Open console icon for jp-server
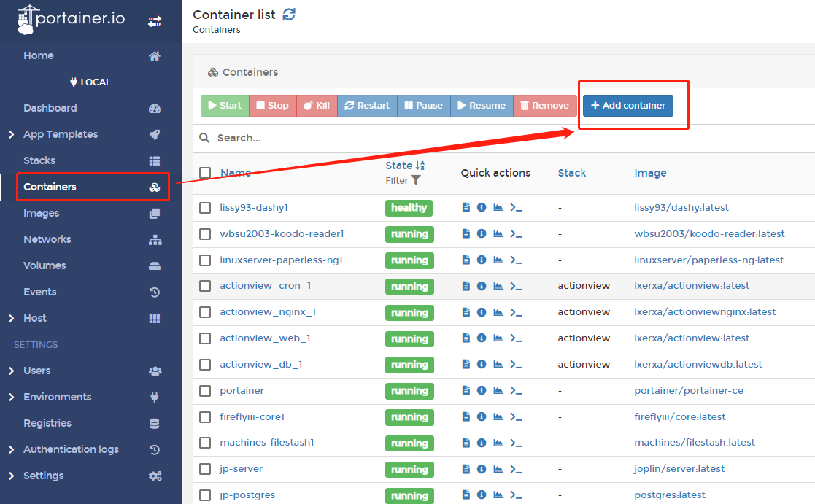The image size is (815, 504). point(516,469)
